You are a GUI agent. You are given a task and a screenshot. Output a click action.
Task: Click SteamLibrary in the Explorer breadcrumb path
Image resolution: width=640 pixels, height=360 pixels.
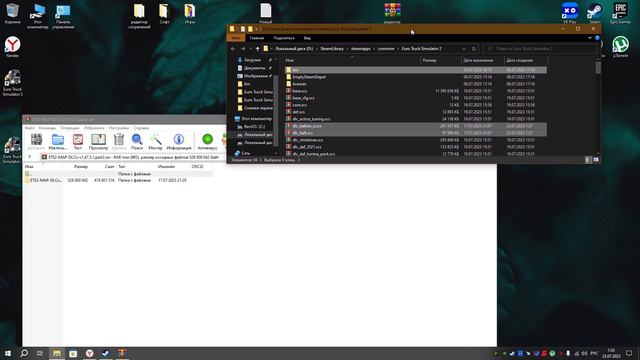tap(332, 49)
